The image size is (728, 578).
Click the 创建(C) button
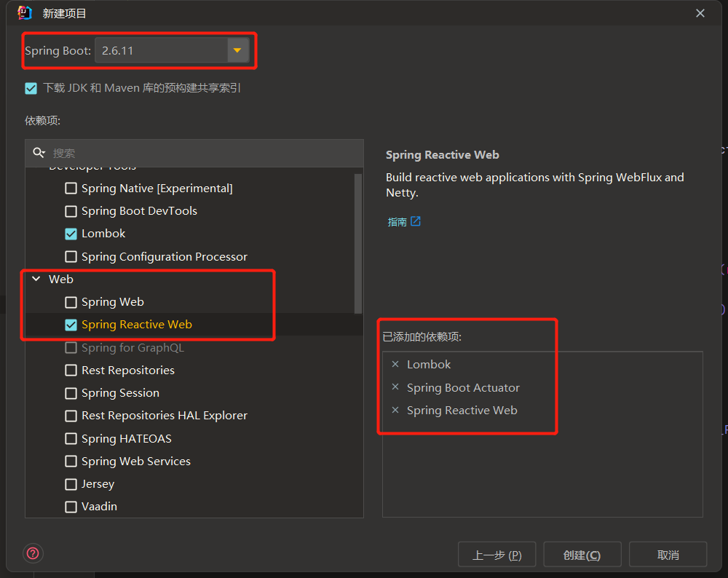tap(582, 554)
